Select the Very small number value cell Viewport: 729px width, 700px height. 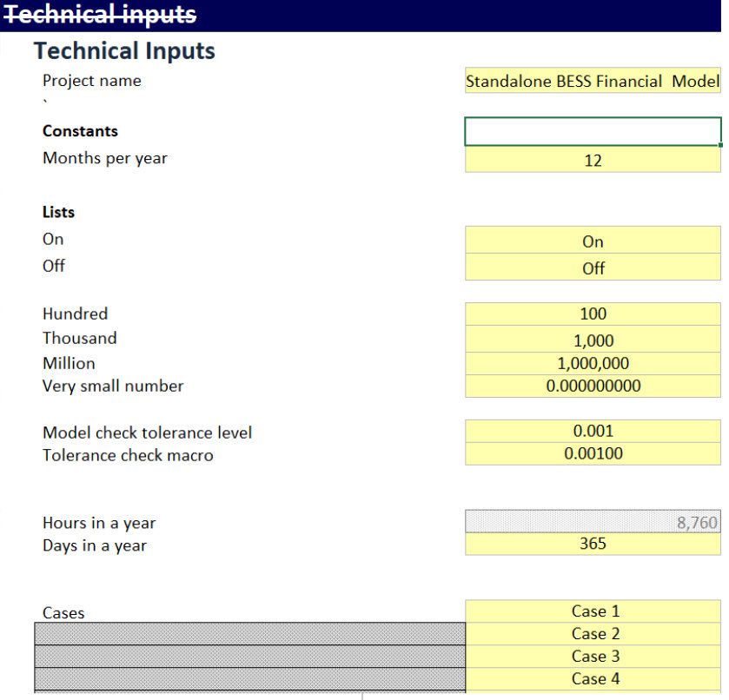(x=593, y=386)
